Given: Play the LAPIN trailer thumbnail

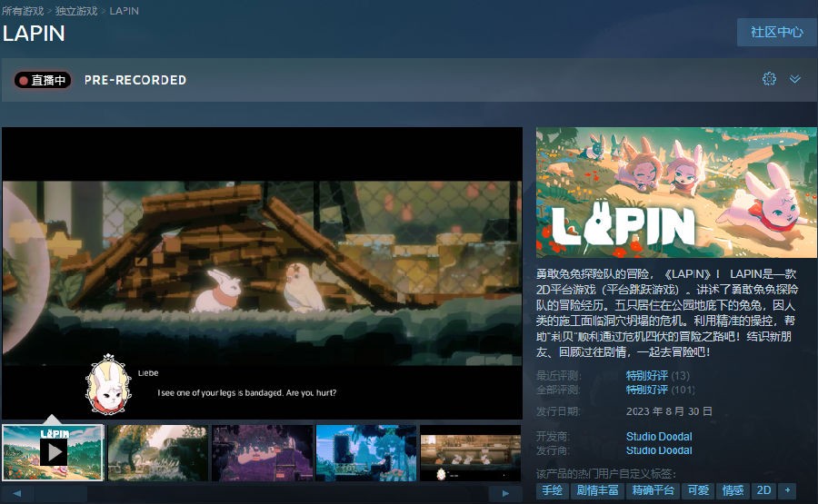Looking at the screenshot, I should tap(54, 452).
